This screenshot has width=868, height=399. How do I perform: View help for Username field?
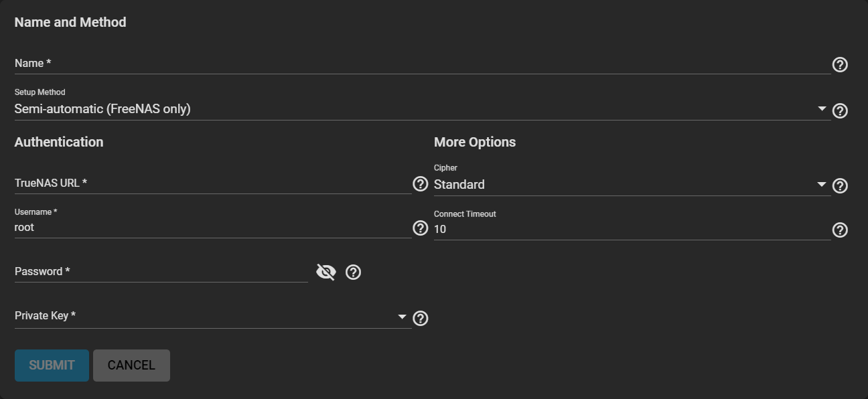click(420, 228)
